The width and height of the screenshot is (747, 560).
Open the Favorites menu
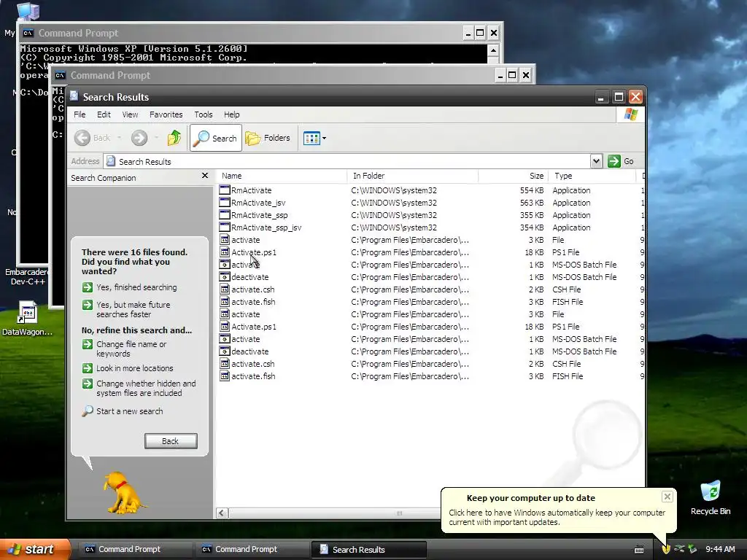point(166,114)
